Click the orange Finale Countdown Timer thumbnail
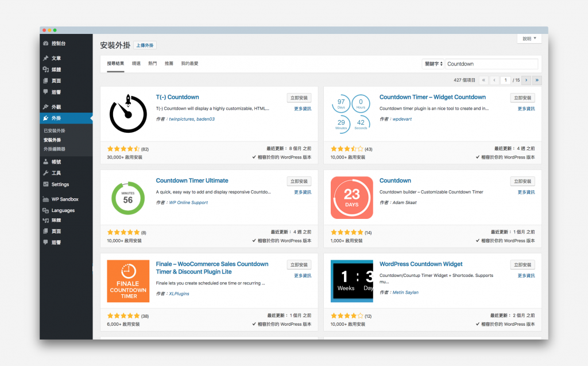588x366 pixels. tap(128, 281)
